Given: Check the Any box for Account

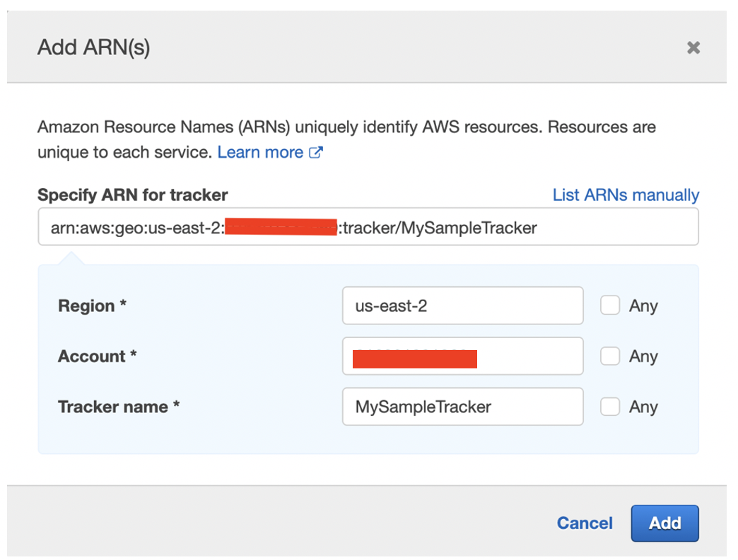Looking at the screenshot, I should coord(610,356).
